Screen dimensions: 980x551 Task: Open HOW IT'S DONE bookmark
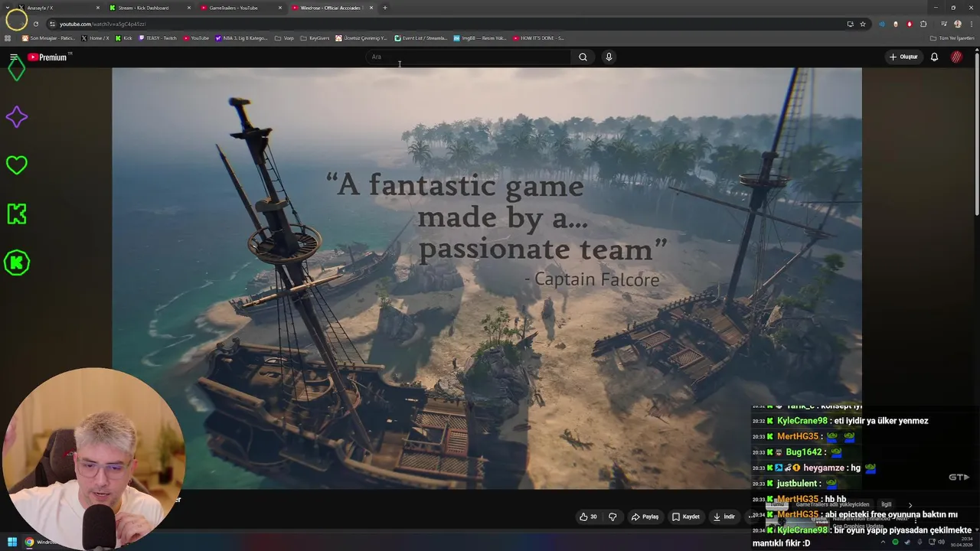[538, 37]
